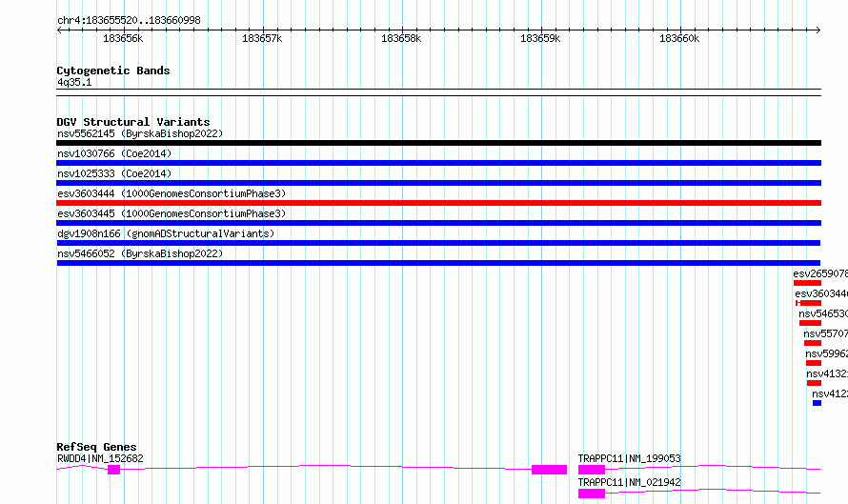
Task: Click the 183657k ruler tick label
Action: pyautogui.click(x=262, y=39)
